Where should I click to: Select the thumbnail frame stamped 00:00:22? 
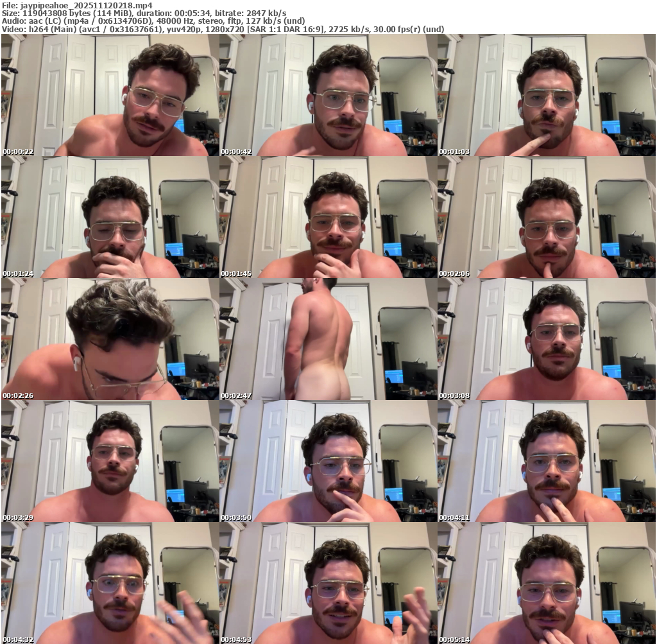(110, 95)
